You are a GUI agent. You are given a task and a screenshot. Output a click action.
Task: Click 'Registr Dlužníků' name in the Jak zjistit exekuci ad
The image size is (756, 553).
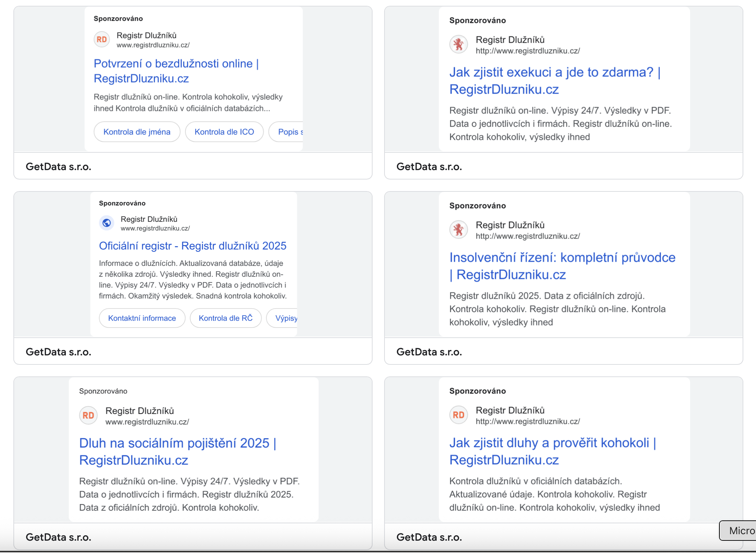pyautogui.click(x=510, y=40)
